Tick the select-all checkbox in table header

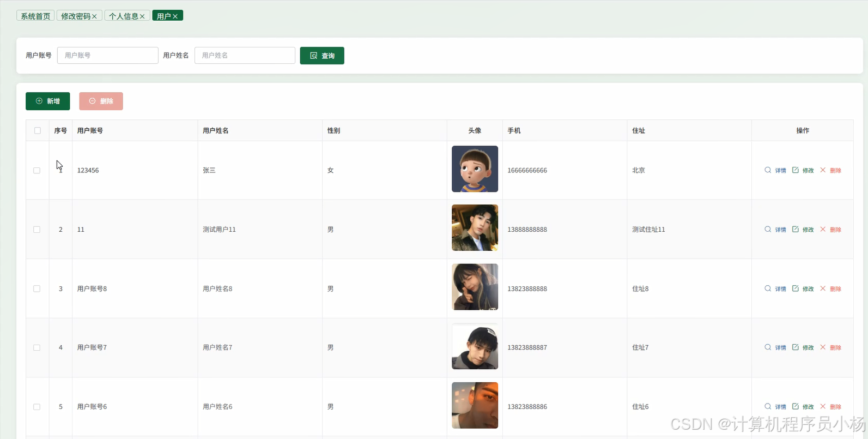click(x=38, y=130)
